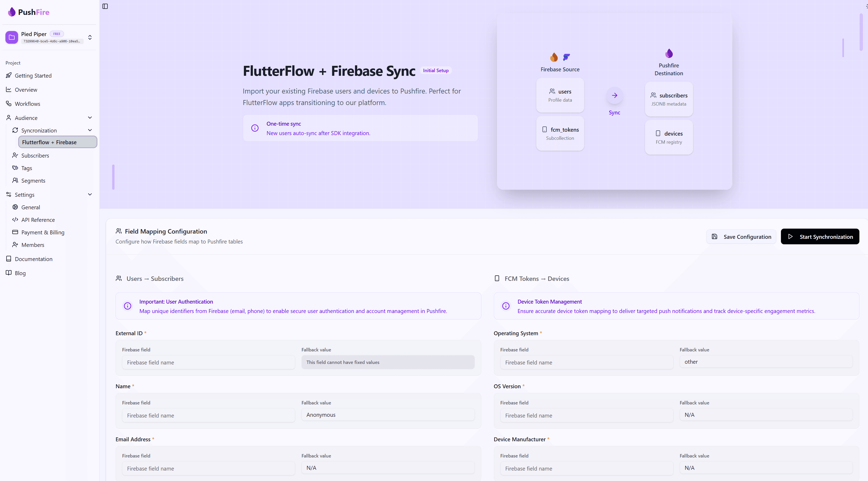Click the User Authentication info icon

tap(127, 306)
